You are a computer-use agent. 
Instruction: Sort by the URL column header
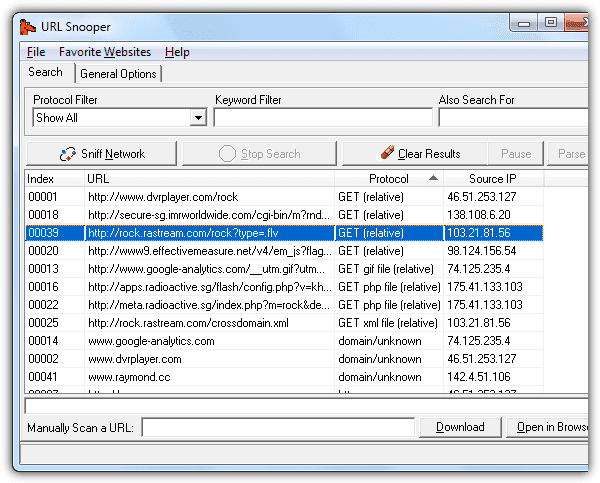[x=209, y=179]
